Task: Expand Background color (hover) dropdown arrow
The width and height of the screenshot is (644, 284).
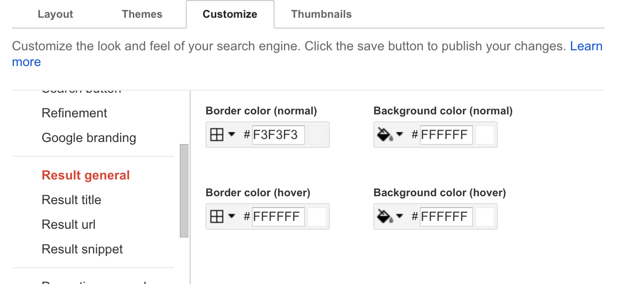Action: coord(400,216)
